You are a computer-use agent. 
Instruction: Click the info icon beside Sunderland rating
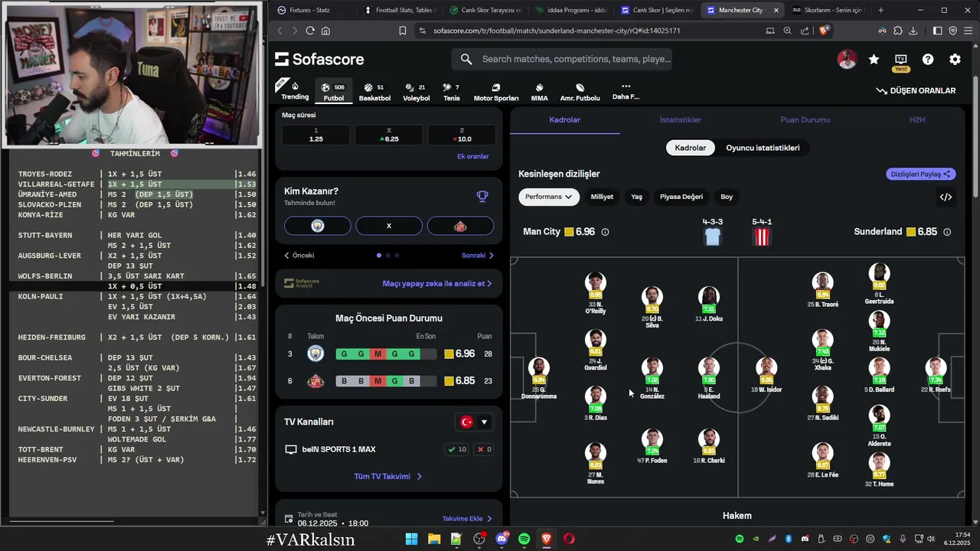(x=947, y=232)
